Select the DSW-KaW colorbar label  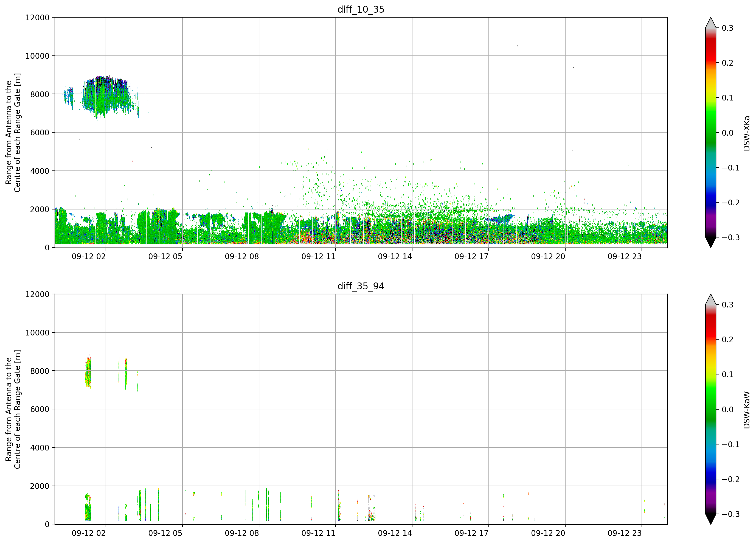[x=747, y=410]
